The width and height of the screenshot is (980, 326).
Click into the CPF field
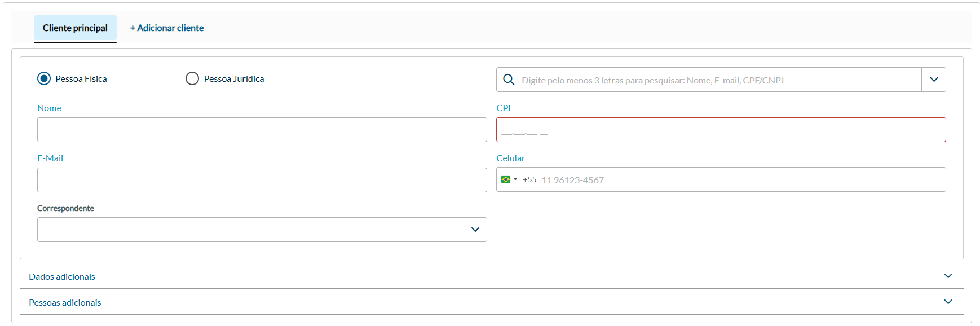click(x=721, y=130)
